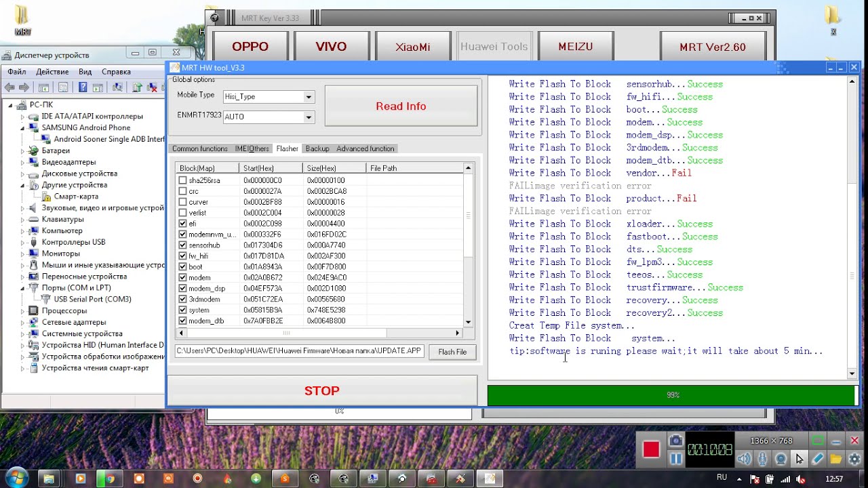
Task: Click the Forward arrow in Device Manager toolbar
Action: click(24, 87)
